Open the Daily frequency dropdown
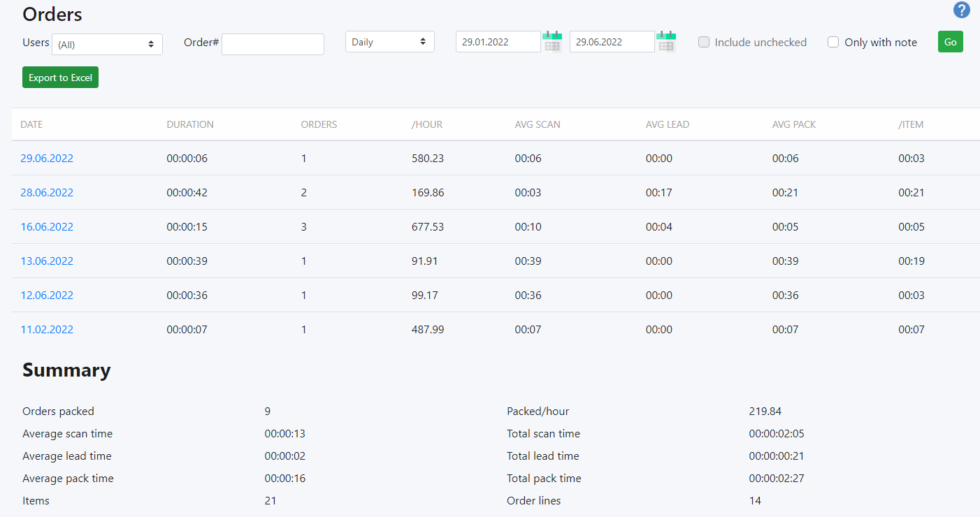Screen dimensions: 980x517 pos(389,41)
